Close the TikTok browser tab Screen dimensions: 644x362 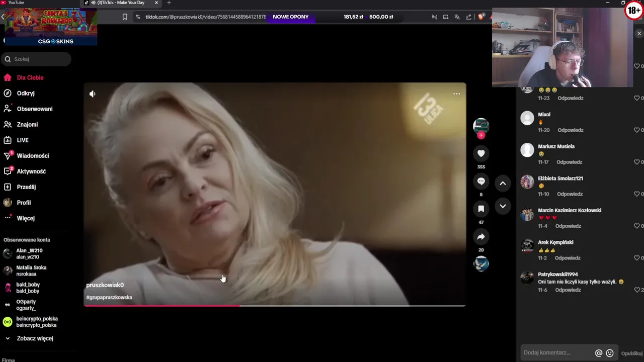(156, 3)
